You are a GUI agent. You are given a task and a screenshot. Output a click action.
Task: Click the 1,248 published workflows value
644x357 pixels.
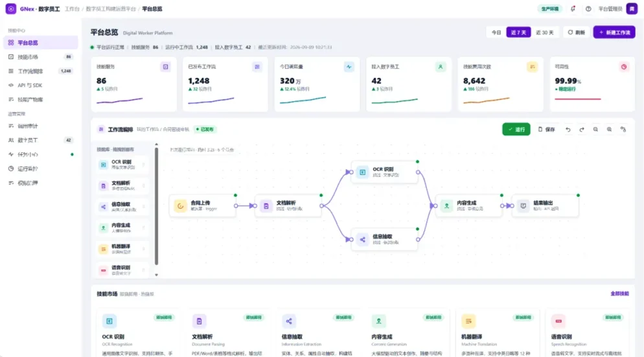point(199,81)
